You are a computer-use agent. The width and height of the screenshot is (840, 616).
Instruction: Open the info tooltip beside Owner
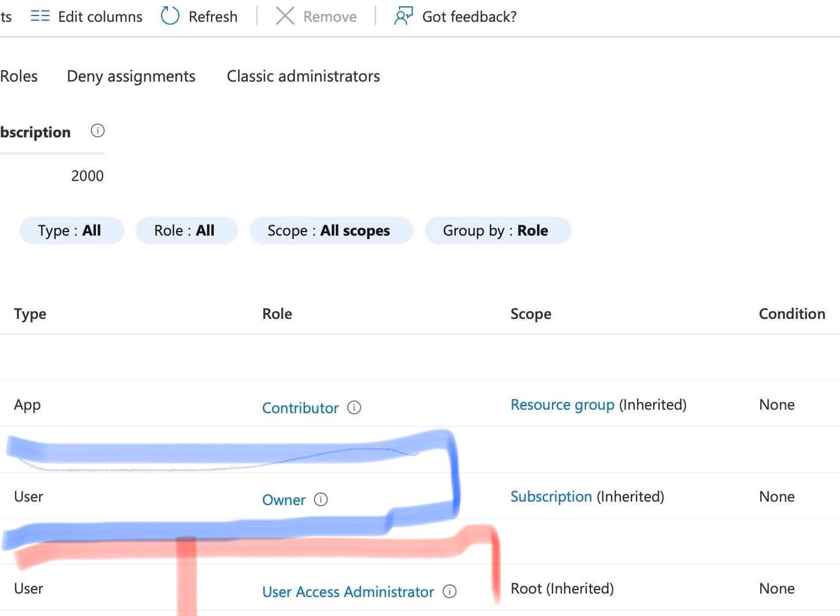pyautogui.click(x=321, y=499)
